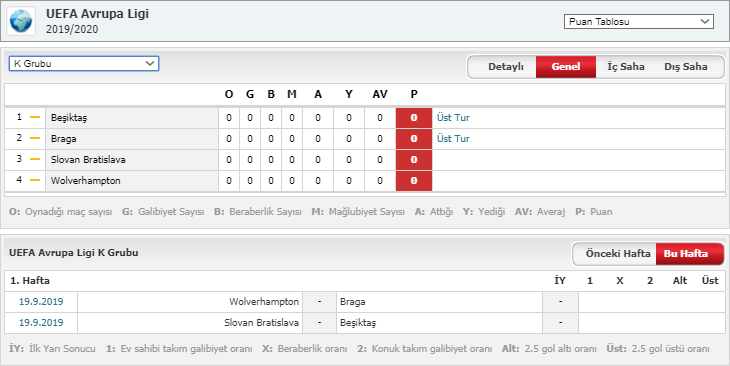
Task: Click the Önceki Hafta button
Action: (618, 254)
